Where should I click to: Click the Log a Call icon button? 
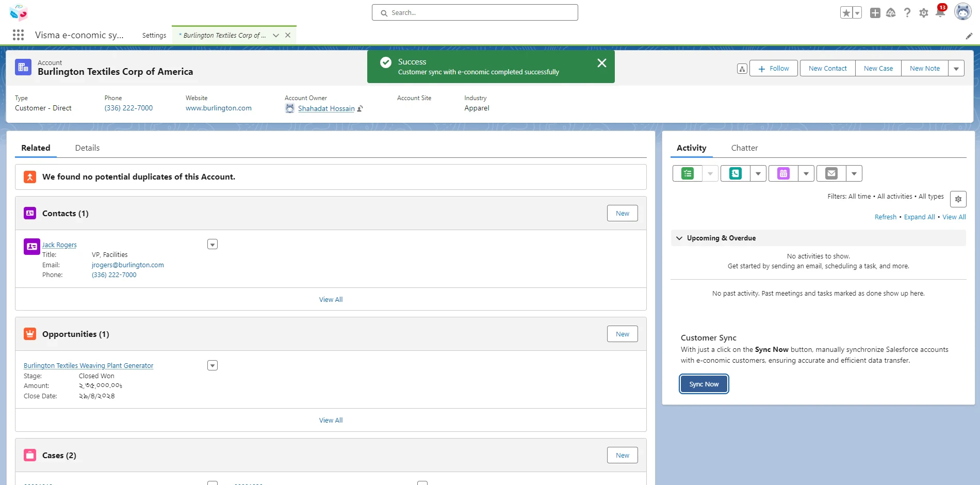pos(736,173)
